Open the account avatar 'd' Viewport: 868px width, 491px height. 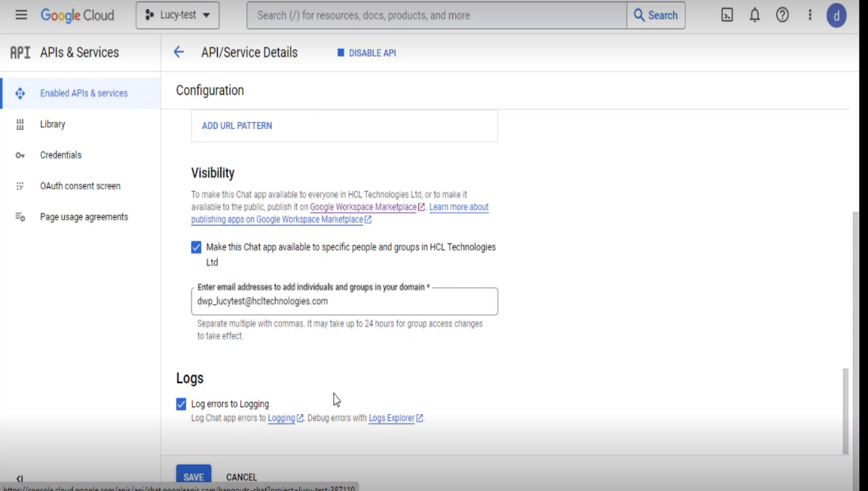pos(836,16)
